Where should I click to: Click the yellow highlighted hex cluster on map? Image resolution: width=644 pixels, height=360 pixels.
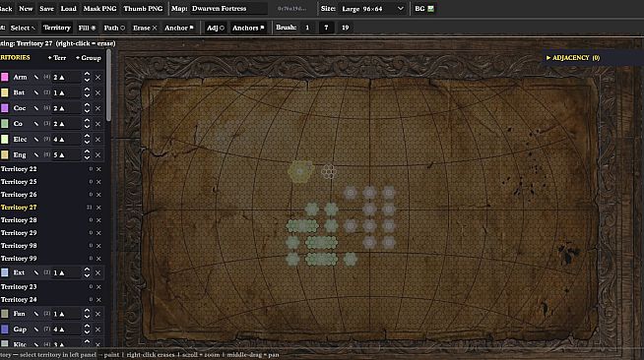[x=300, y=171]
